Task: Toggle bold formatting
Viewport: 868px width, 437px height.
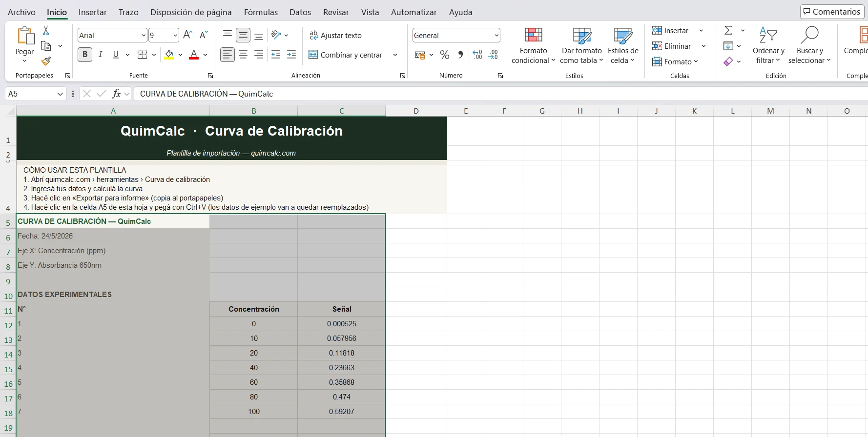Action: pyautogui.click(x=85, y=55)
